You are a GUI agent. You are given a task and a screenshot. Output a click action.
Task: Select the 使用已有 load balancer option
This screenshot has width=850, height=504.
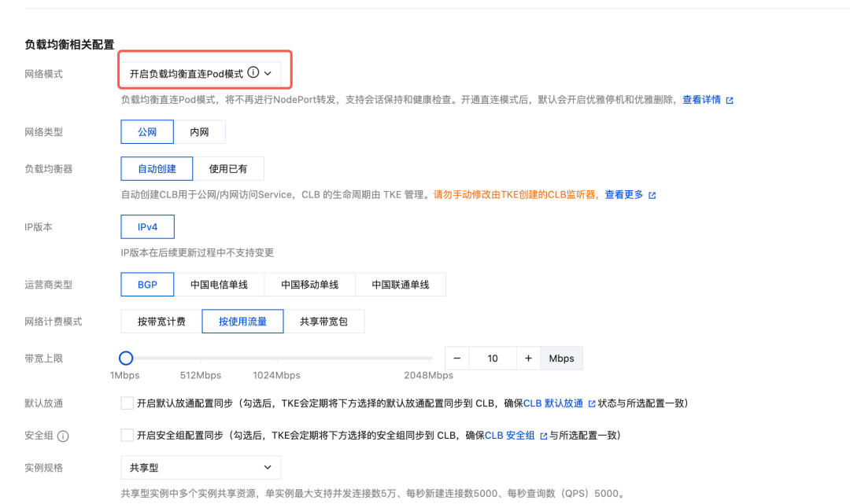230,168
